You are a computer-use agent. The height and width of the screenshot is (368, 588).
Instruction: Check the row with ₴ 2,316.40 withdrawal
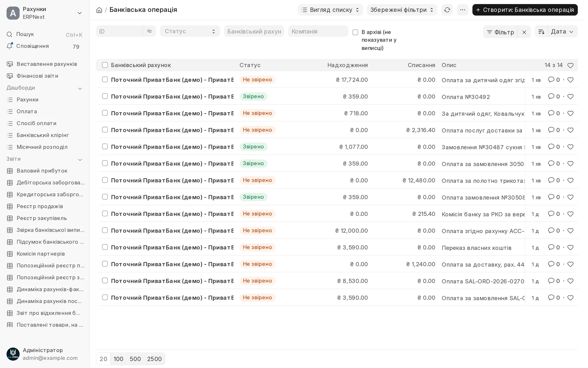click(x=105, y=130)
